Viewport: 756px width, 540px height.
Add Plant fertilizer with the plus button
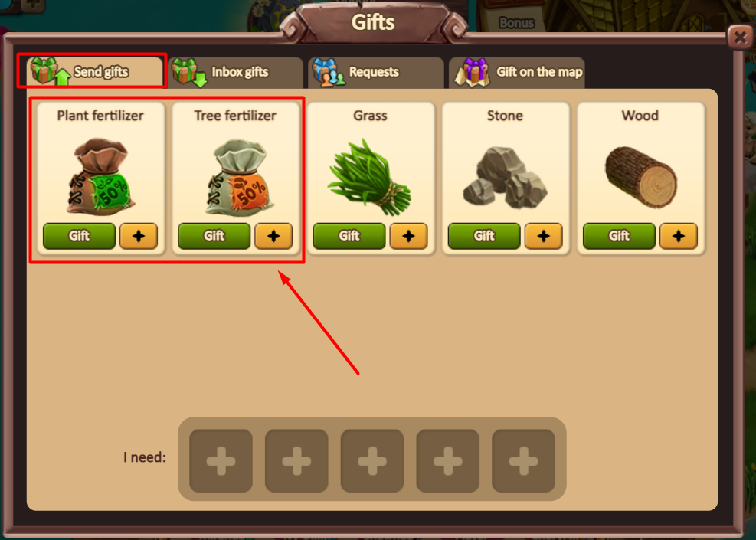tap(139, 236)
